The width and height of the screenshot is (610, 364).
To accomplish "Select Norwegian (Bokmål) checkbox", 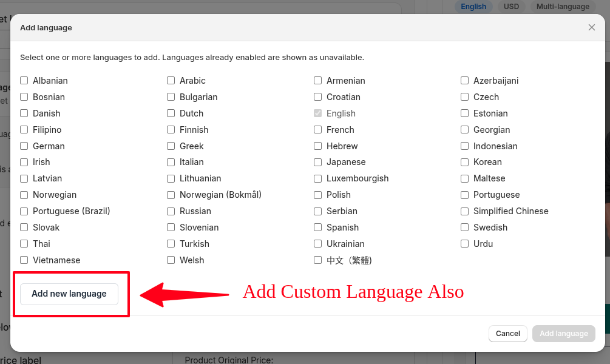I will point(171,195).
